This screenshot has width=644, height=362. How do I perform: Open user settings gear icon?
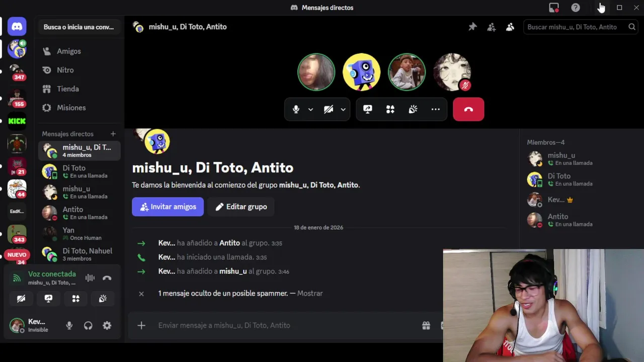107,326
